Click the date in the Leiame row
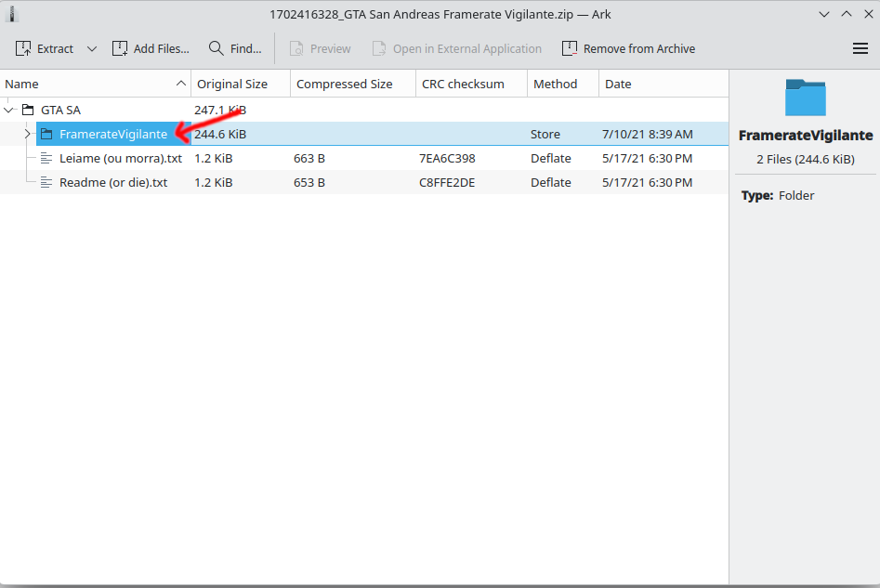Viewport: 880px width, 588px height. click(x=647, y=158)
